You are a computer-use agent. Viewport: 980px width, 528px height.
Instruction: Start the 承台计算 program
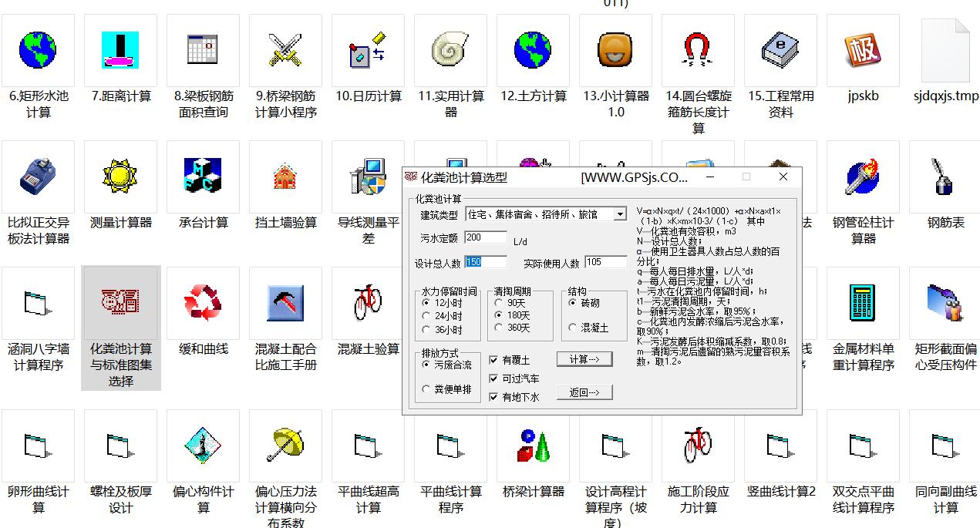(203, 177)
